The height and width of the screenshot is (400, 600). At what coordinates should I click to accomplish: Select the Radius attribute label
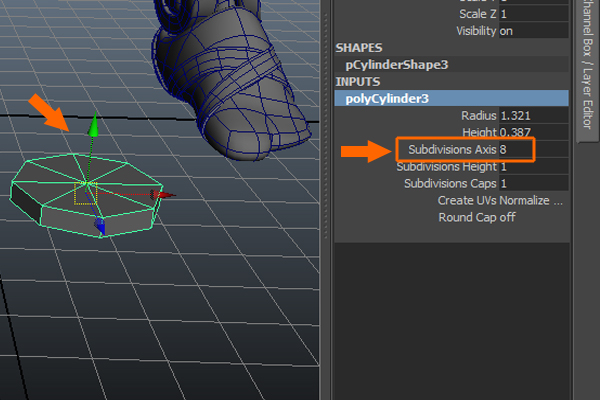click(x=478, y=116)
